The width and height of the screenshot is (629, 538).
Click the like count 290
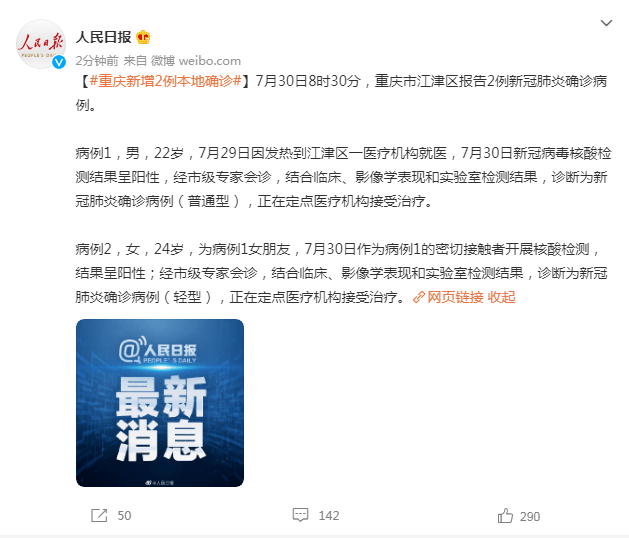[x=530, y=516]
